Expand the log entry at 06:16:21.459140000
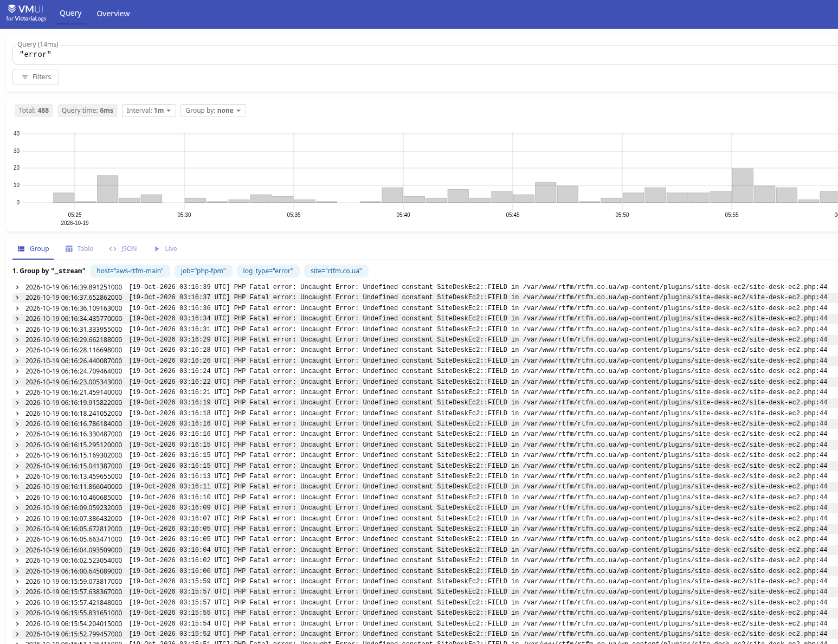The image size is (838, 644). click(x=17, y=392)
